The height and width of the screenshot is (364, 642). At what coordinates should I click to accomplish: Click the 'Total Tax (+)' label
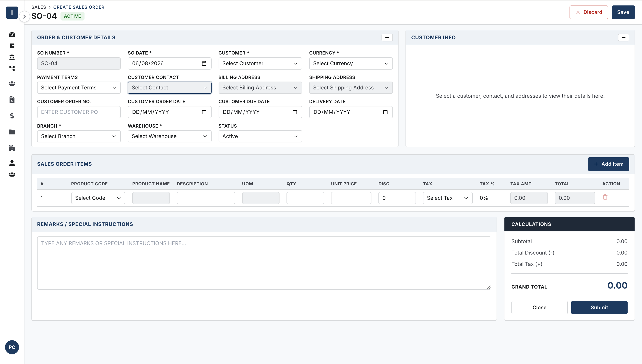tap(527, 264)
